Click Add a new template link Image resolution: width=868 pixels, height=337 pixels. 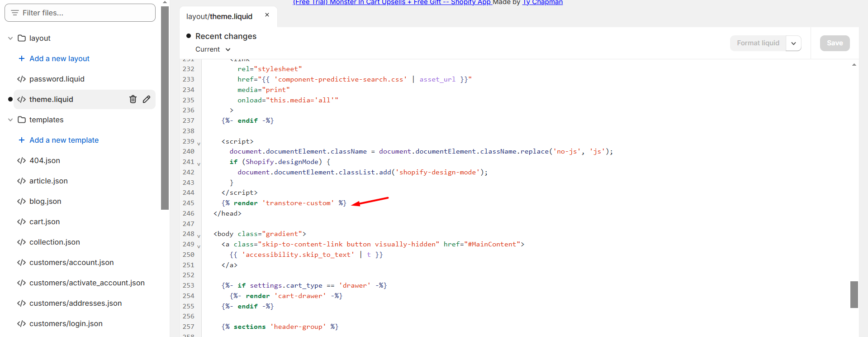coord(64,140)
